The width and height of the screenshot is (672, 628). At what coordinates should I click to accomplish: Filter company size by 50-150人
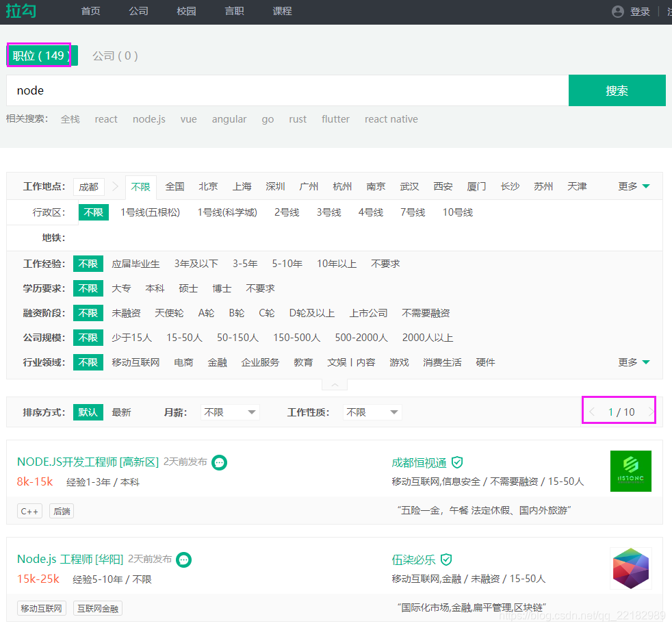[238, 338]
